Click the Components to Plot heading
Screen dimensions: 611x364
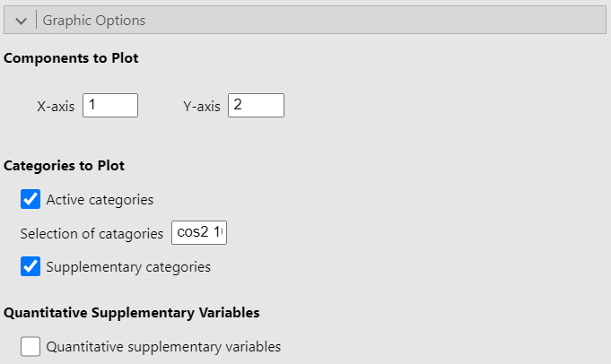pos(71,58)
